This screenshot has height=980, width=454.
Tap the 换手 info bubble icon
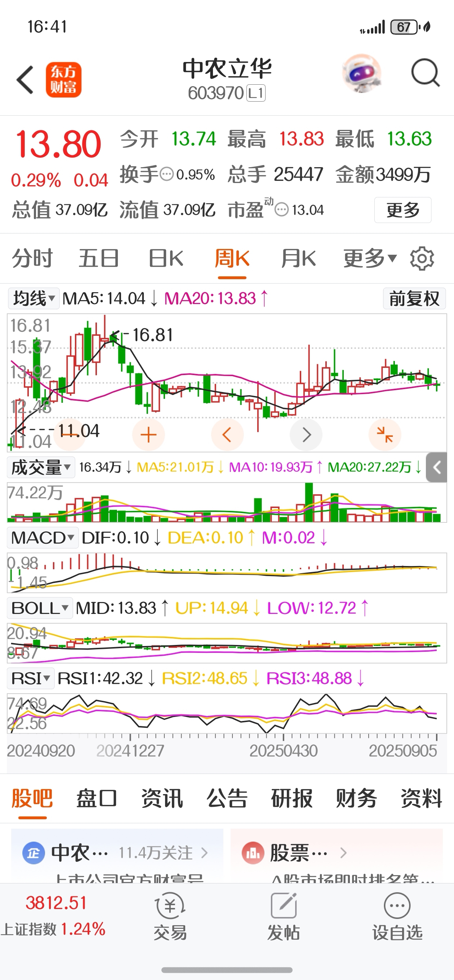tap(166, 174)
